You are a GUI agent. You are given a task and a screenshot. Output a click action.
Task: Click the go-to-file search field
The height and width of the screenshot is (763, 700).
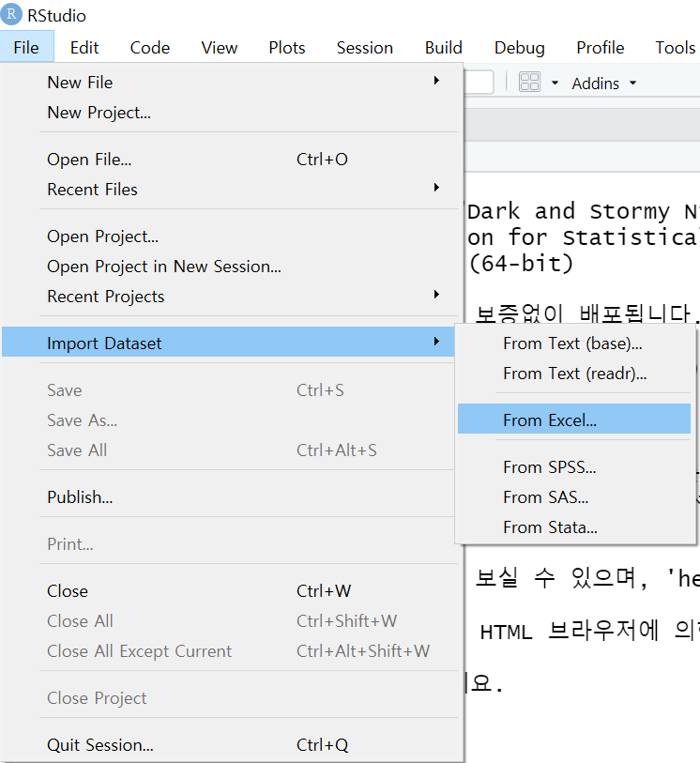coord(479,82)
